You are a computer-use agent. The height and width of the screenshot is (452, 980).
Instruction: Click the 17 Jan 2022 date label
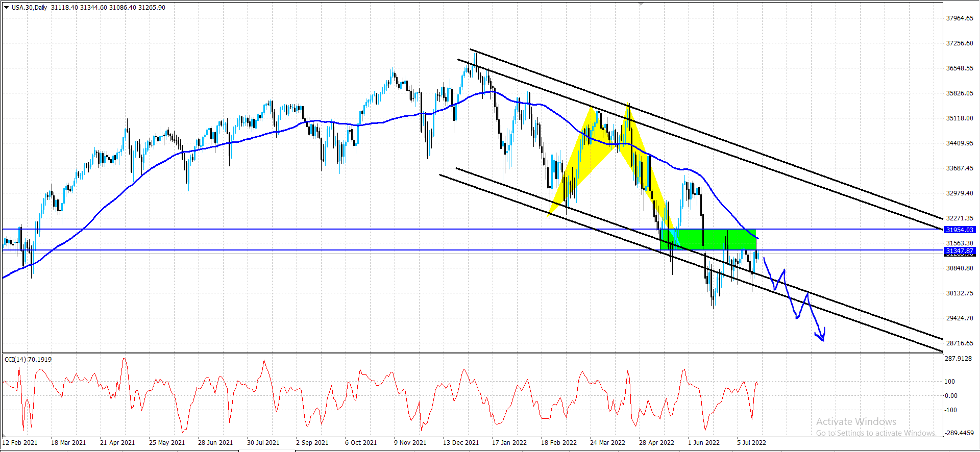(509, 443)
